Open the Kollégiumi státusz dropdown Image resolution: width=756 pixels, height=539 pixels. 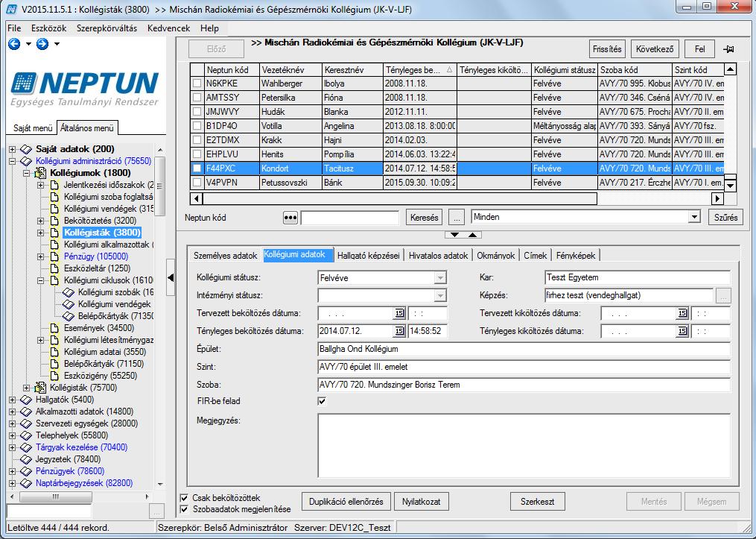[x=439, y=278]
